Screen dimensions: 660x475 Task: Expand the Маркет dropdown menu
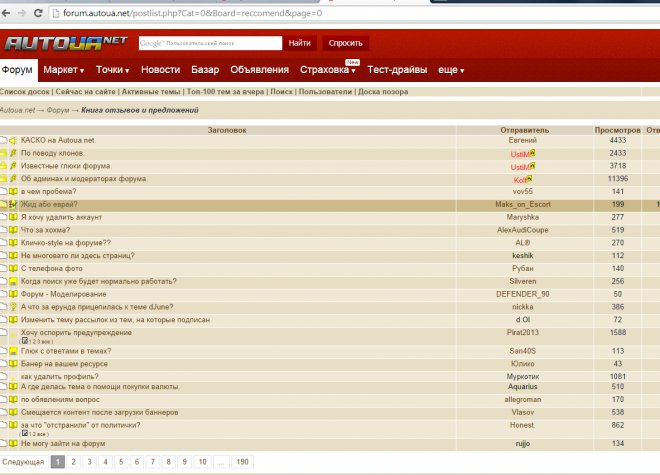point(64,70)
